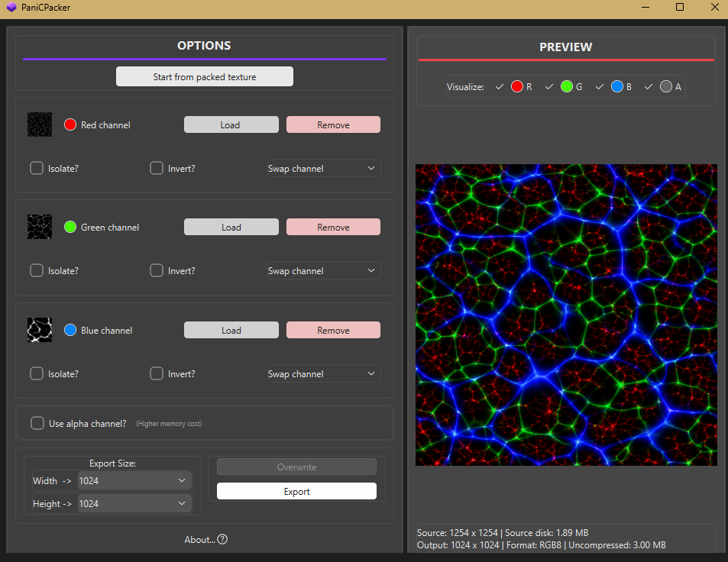Click the Source 1254 x 1254 info line
The height and width of the screenshot is (562, 728).
(503, 533)
